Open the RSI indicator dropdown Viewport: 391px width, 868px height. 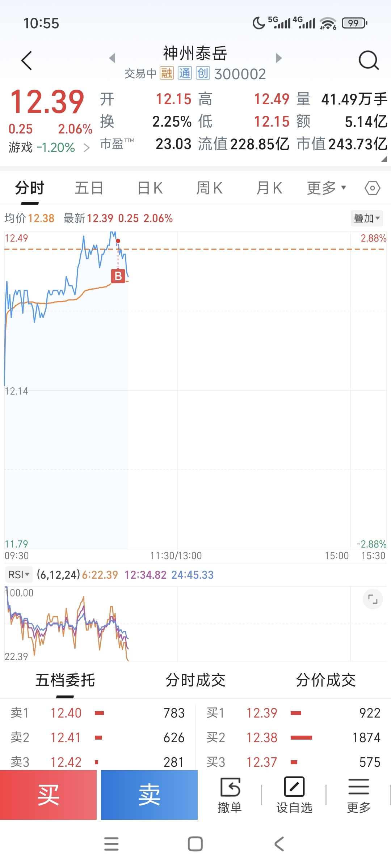[19, 575]
